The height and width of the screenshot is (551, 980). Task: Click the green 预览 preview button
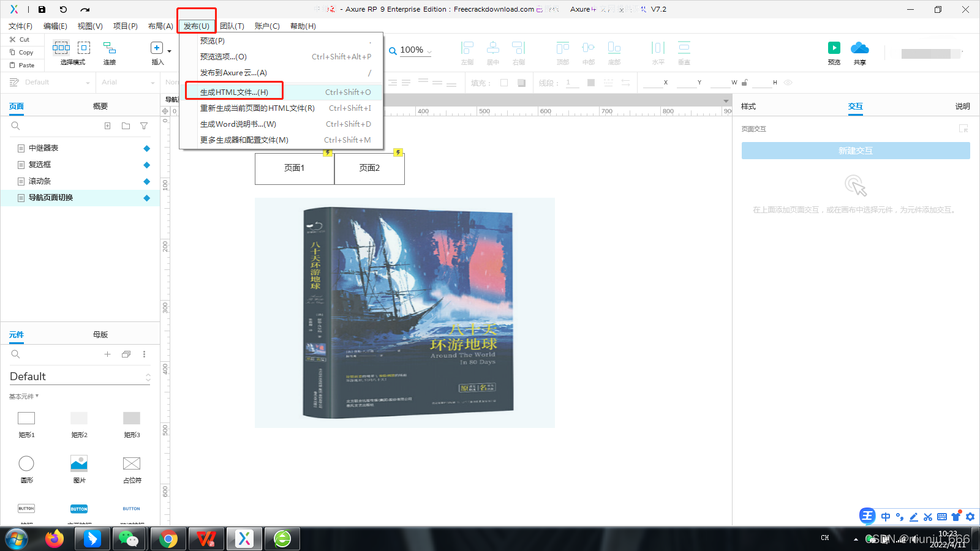point(834,53)
